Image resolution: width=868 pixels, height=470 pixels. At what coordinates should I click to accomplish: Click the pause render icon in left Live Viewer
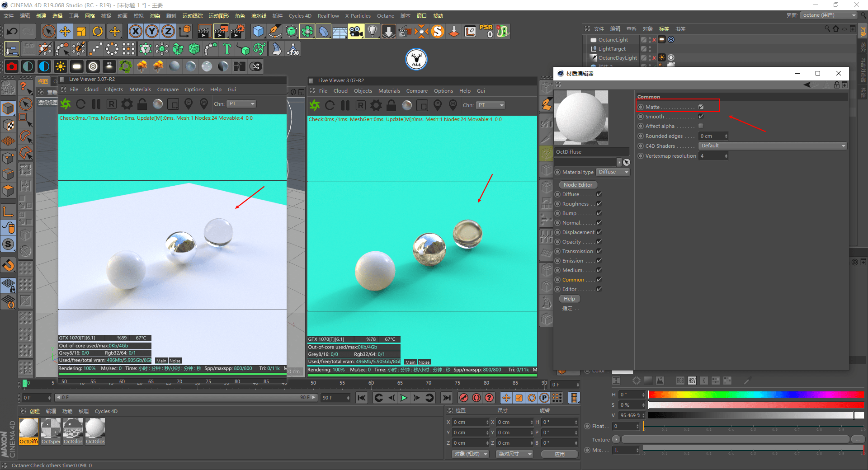coord(96,104)
